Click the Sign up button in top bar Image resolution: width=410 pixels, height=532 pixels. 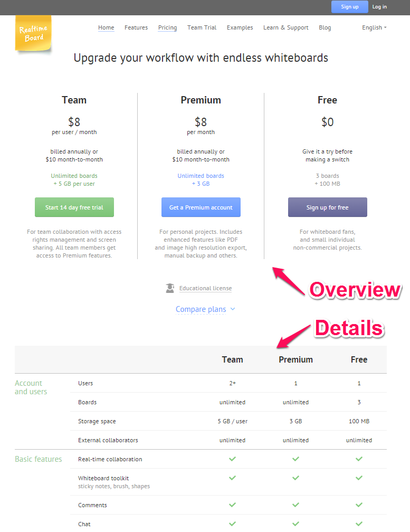(x=350, y=7)
